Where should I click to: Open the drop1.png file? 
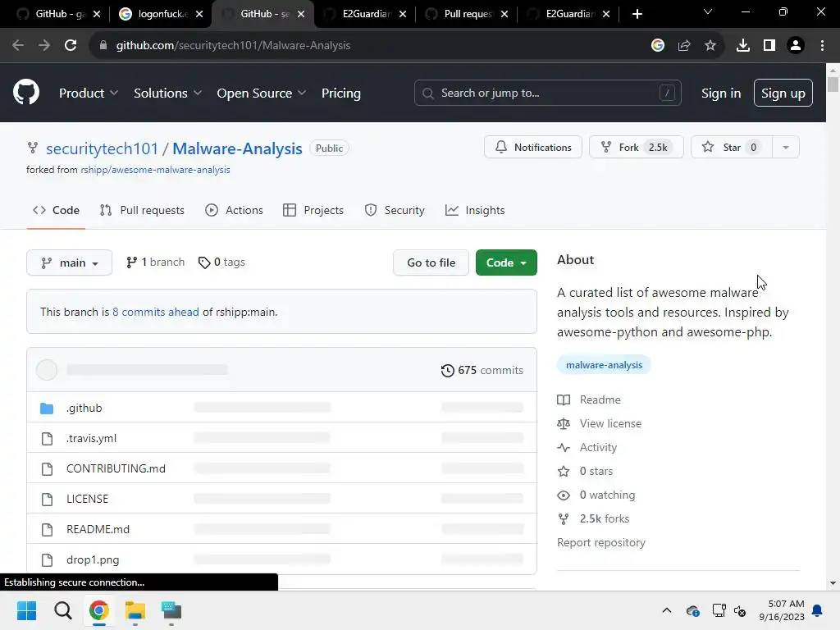coord(93,559)
